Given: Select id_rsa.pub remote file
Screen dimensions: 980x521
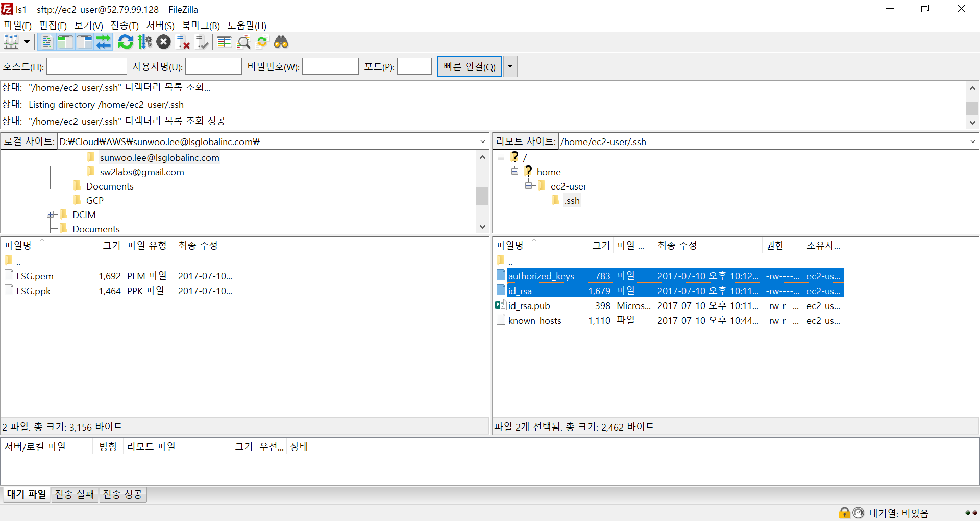Looking at the screenshot, I should pos(529,306).
